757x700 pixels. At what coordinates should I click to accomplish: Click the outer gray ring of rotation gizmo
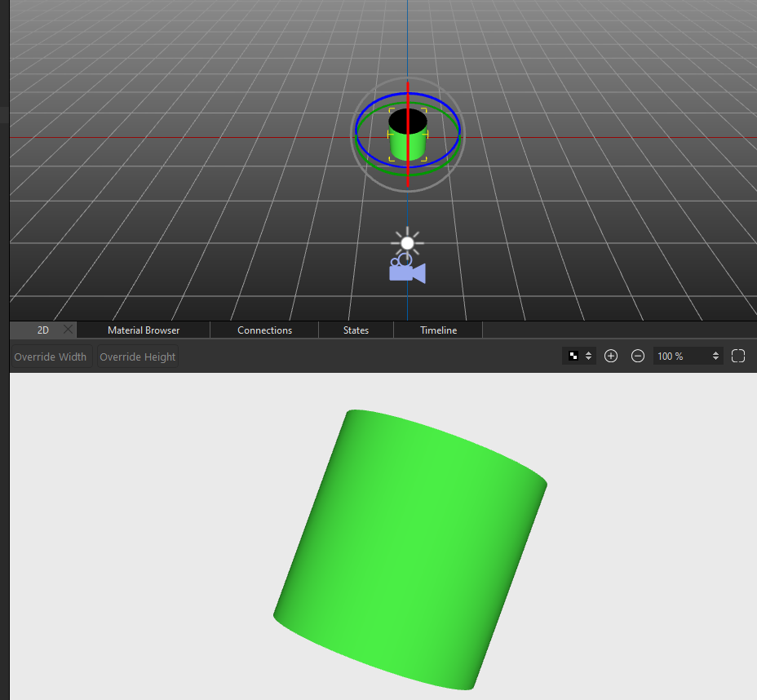[408, 191]
